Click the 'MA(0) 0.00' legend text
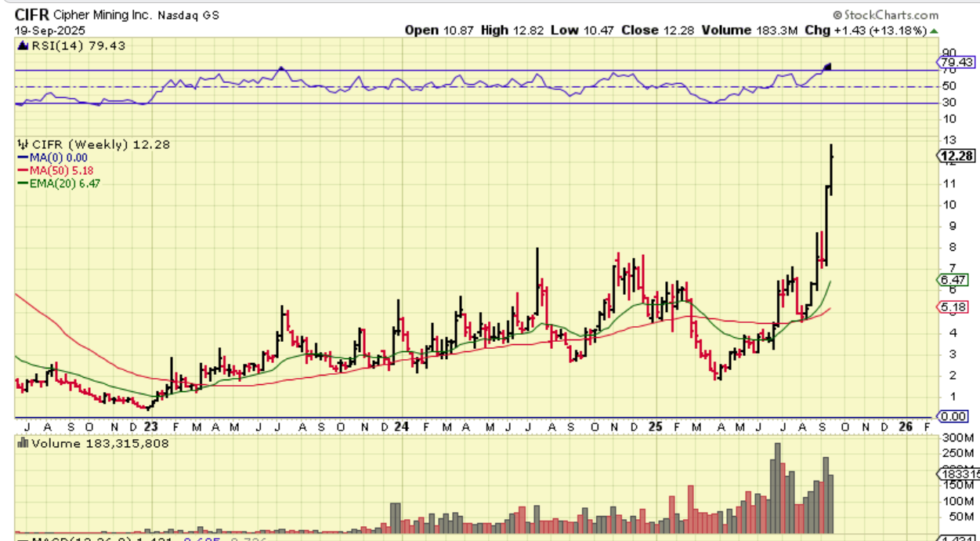 point(58,158)
